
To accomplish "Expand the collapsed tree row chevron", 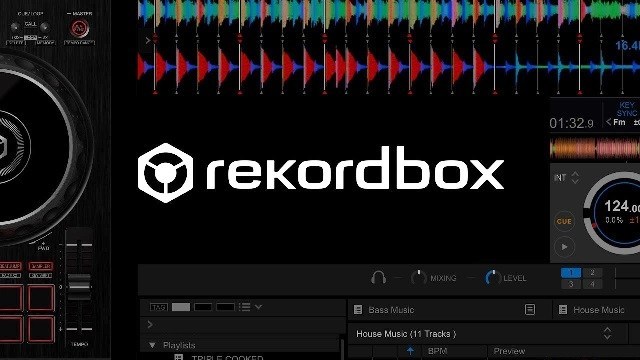I will 150,324.
